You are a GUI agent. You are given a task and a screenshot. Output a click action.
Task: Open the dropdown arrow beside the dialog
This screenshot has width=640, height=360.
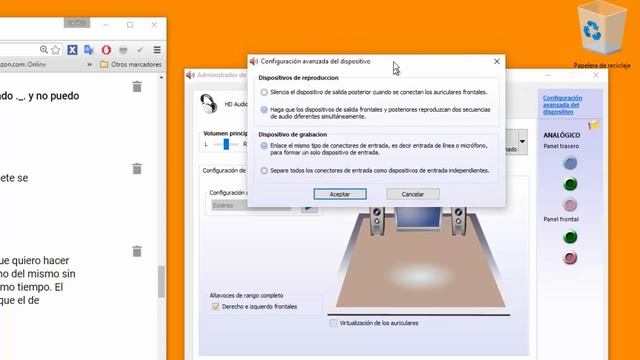(x=522, y=142)
